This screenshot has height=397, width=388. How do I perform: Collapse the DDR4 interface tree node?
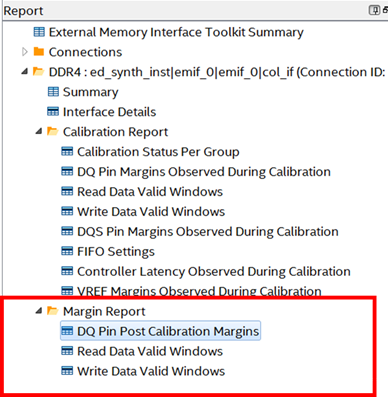pyautogui.click(x=25, y=71)
